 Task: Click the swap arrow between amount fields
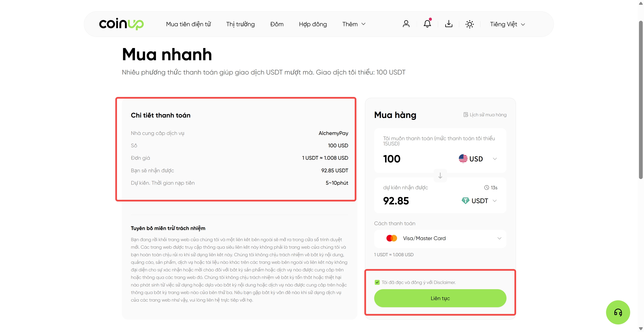(440, 175)
